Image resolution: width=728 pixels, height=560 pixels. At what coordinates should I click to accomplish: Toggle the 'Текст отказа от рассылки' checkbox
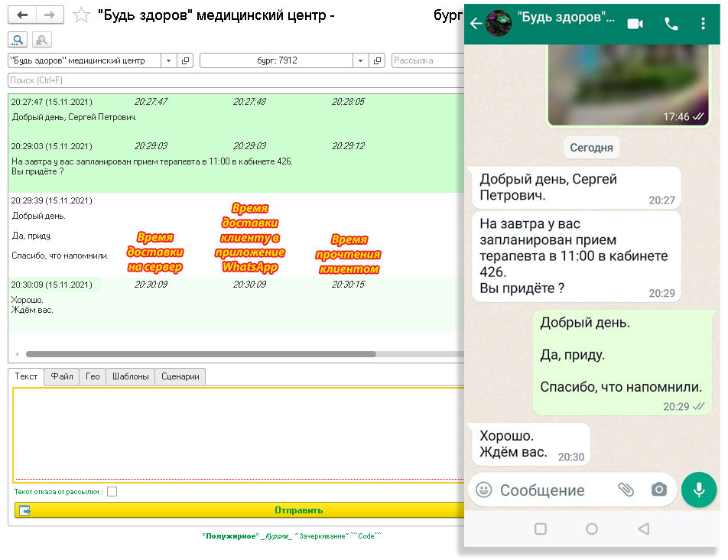pyautogui.click(x=112, y=491)
